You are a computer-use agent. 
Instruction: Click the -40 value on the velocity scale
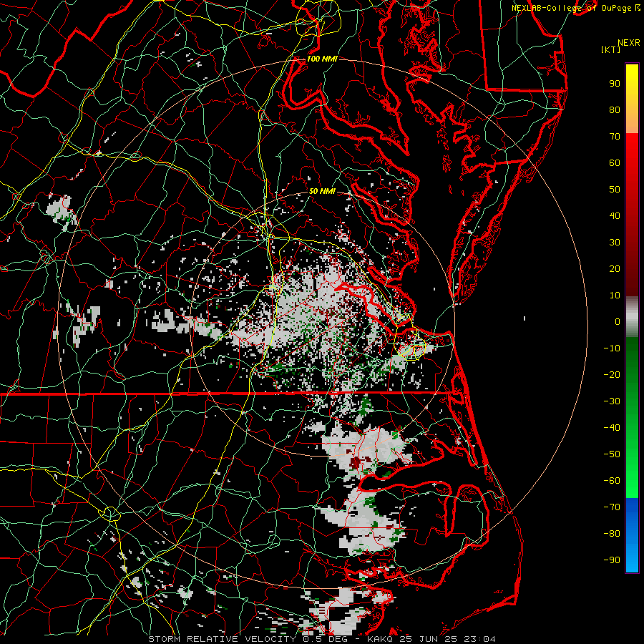(612, 428)
